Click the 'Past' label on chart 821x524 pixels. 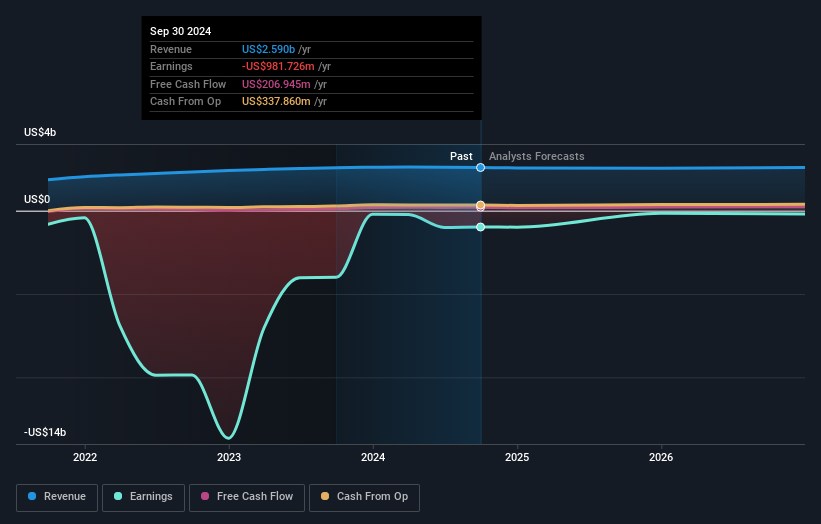point(461,157)
